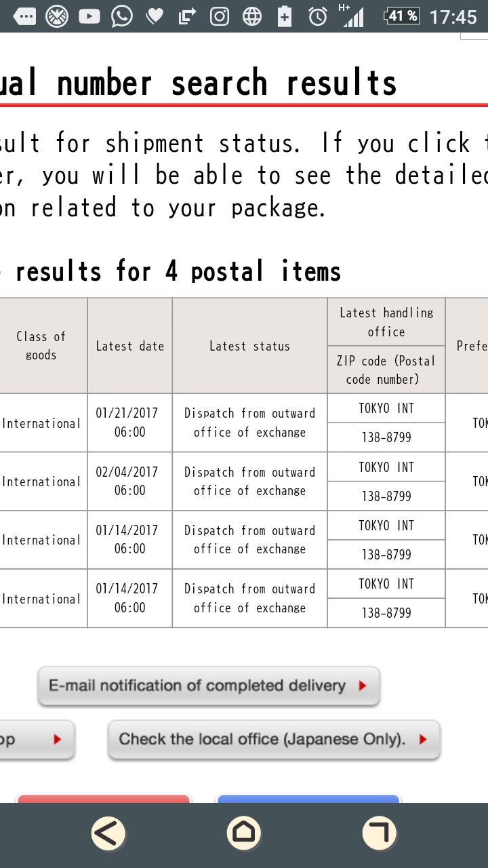Tap the recent apps navigation button
Image resolution: width=488 pixels, height=868 pixels.
pyautogui.click(x=379, y=833)
